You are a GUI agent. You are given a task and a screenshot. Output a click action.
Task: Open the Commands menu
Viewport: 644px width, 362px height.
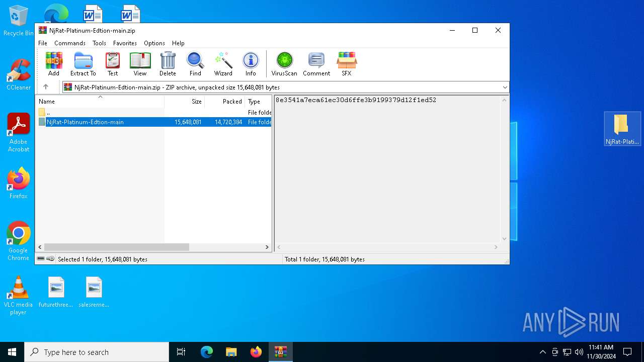click(x=70, y=43)
